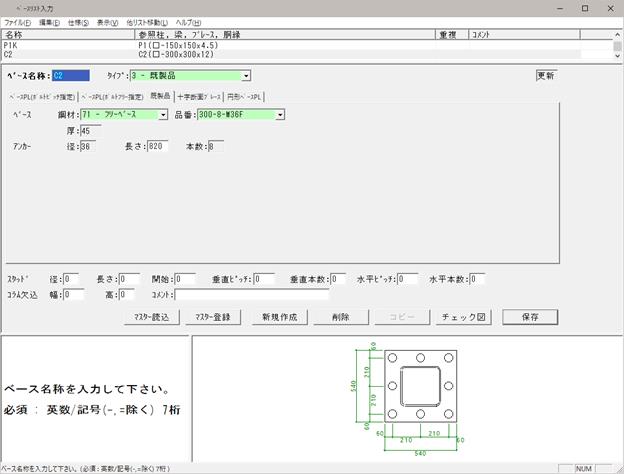624x474 pixels.
Task: Click the コメント text field
Action: (252, 295)
